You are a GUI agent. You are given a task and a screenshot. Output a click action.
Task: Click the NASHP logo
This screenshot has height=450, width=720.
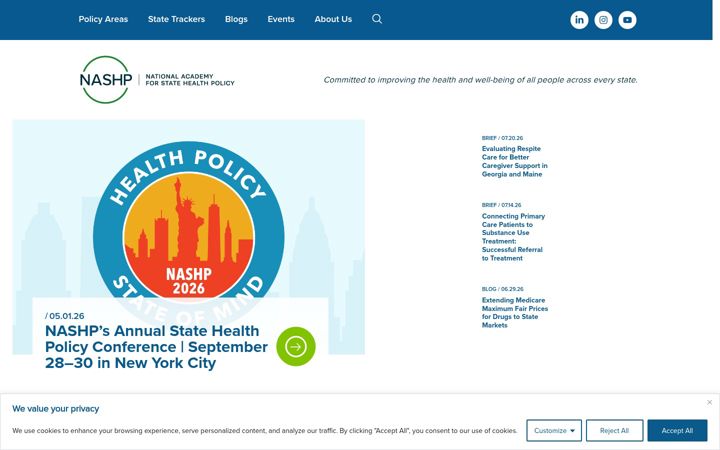pos(157,79)
